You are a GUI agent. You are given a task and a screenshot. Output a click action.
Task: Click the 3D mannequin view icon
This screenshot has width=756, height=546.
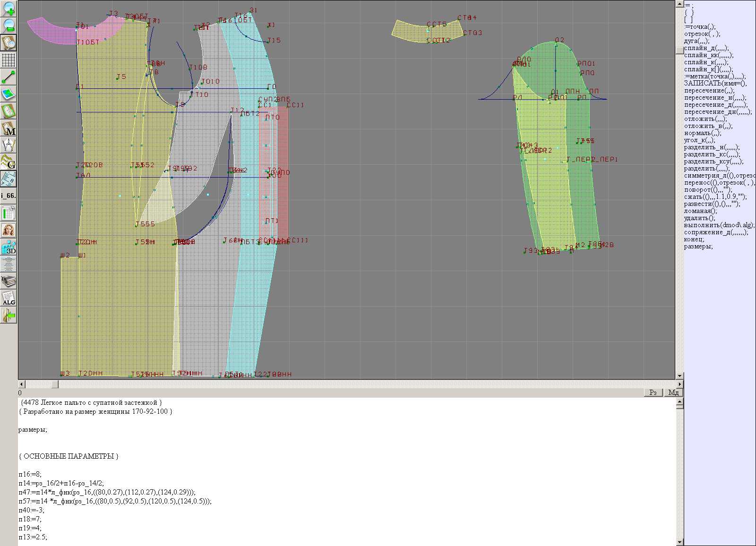pos(9,247)
